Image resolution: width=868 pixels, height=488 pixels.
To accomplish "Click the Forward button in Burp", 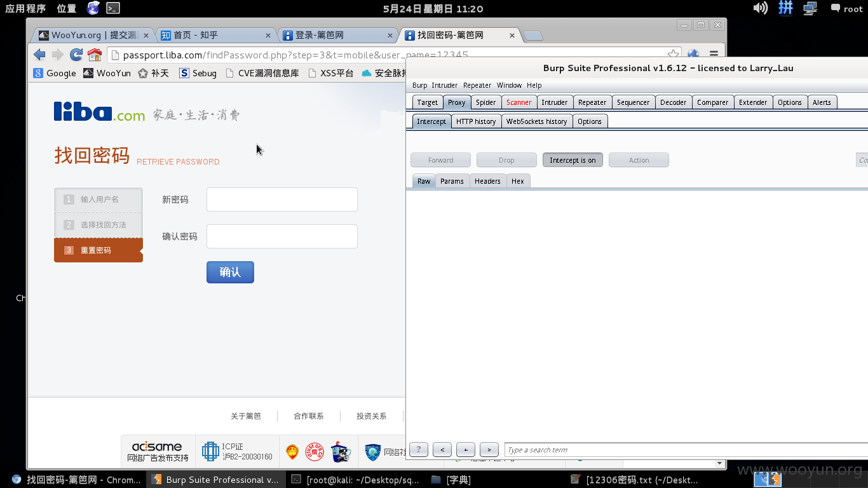I will [440, 160].
